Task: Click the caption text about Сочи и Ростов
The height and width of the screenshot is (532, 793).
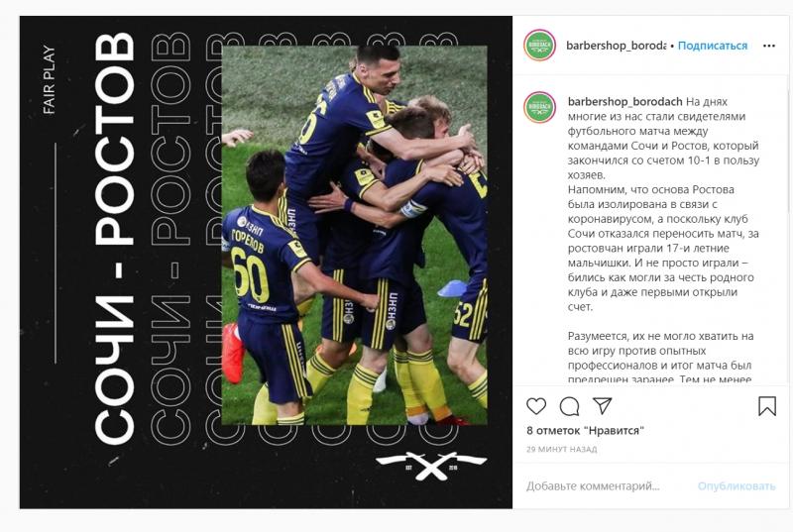Action: point(663,204)
